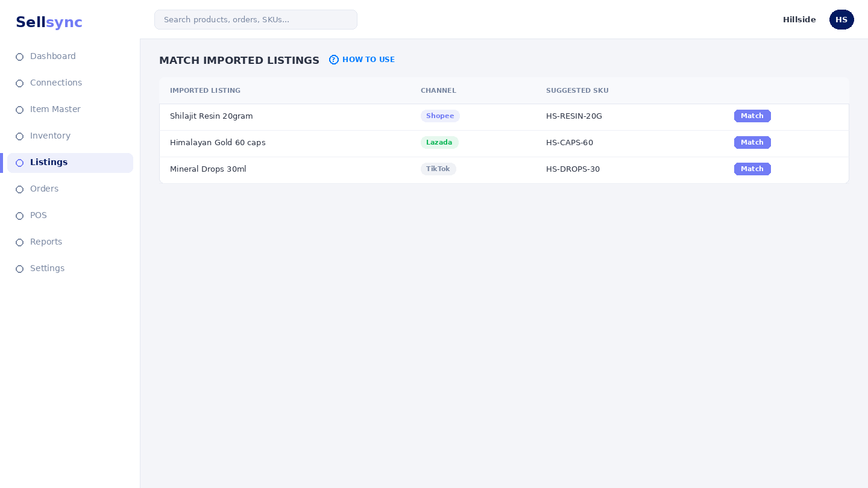Click the Orders circle icon in sidebar
This screenshot has height=488, width=868.
19,189
